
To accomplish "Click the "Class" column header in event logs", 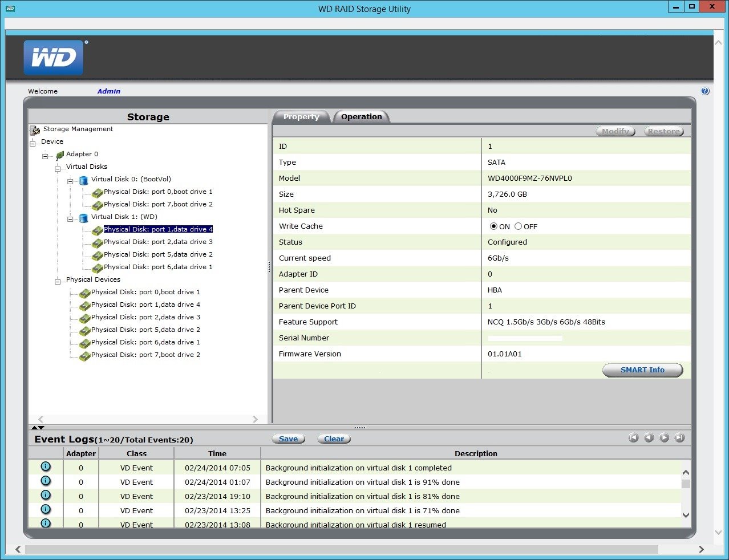I will 136,454.
